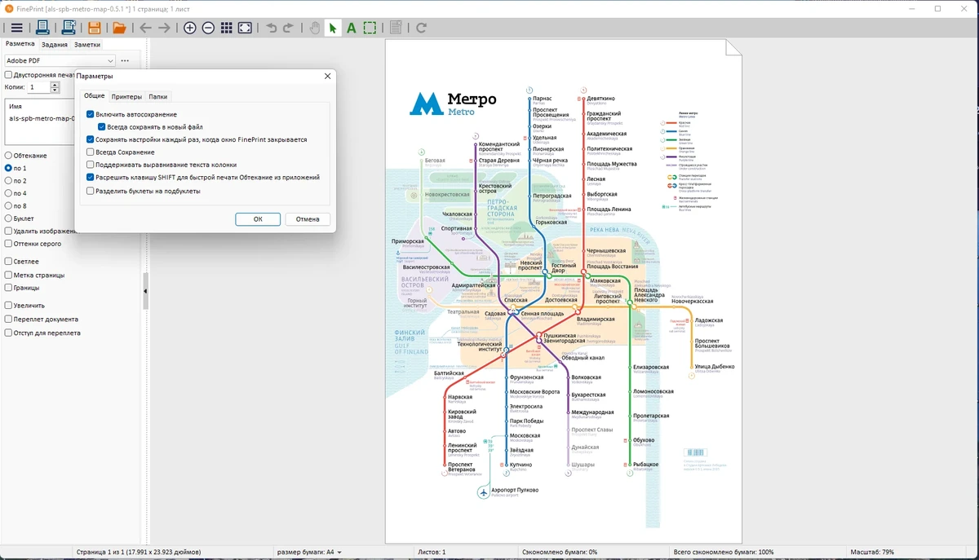This screenshot has width=979, height=560.
Task: Check the Увеличить option
Action: [x=8, y=306]
